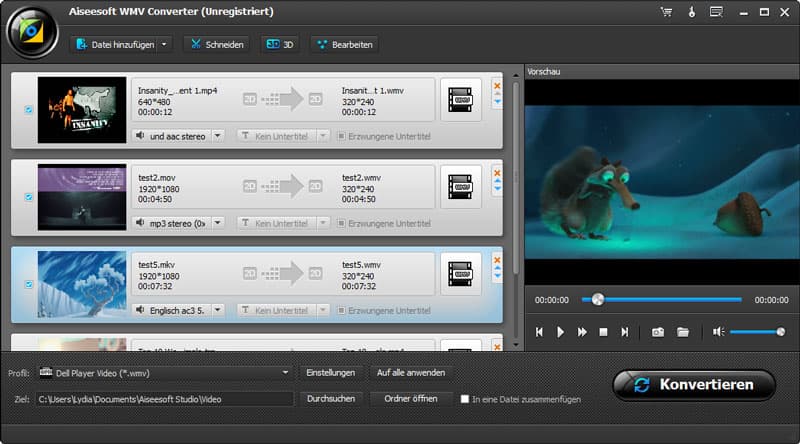Open the Profil dropdown 'Dell Player Video'
The image size is (800, 444).
165,373
